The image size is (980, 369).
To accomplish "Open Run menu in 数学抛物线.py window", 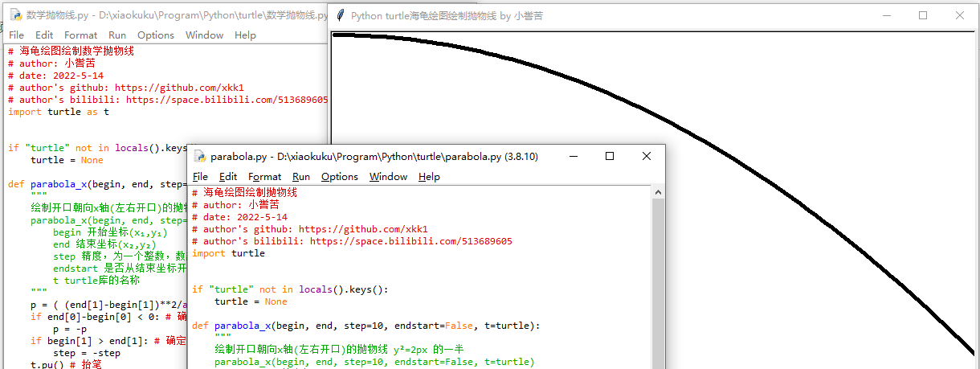I will click(x=117, y=35).
